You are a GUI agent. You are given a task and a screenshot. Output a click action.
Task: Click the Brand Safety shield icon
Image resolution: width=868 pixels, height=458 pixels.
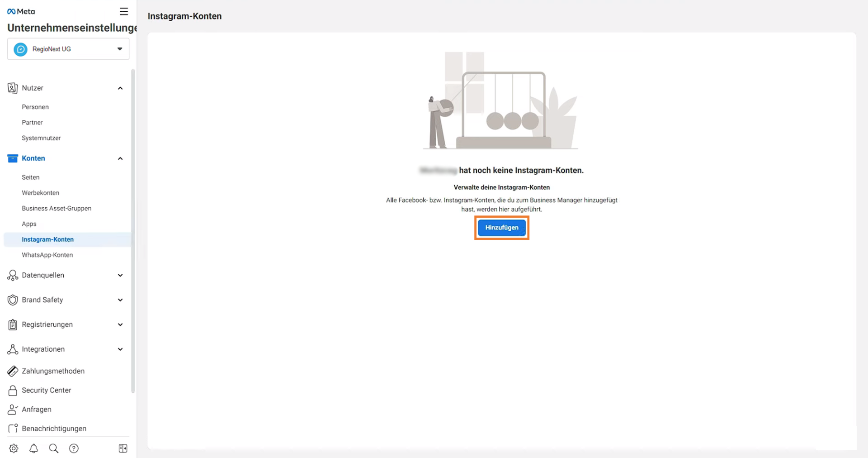[13, 300]
